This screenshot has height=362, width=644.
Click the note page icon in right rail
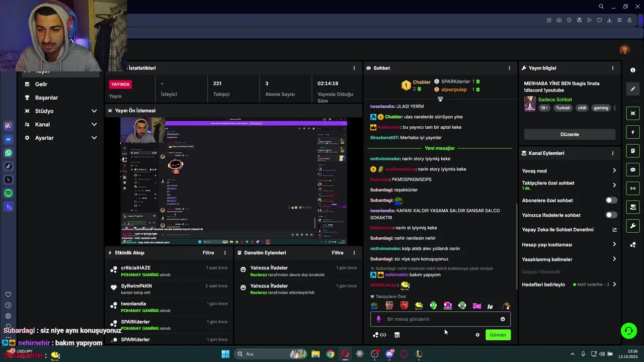click(x=633, y=151)
